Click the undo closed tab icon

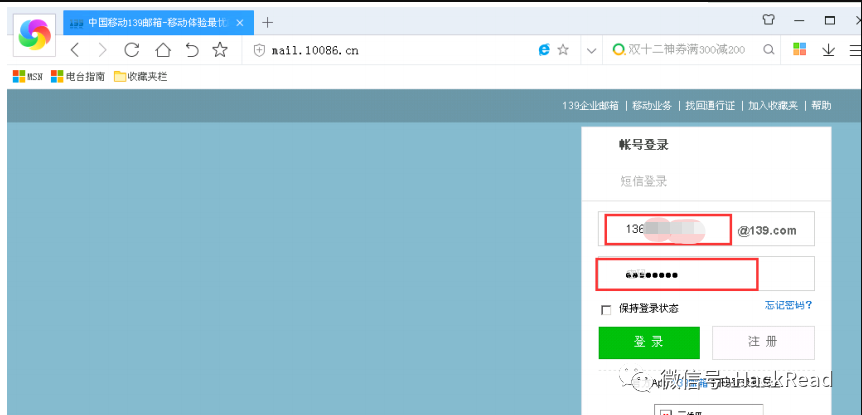pyautogui.click(x=191, y=51)
